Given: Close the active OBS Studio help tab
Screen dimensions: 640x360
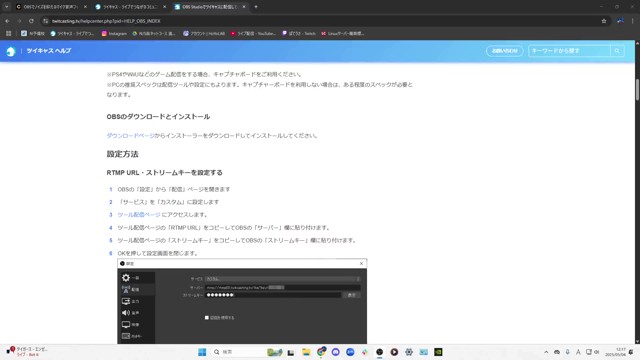Looking at the screenshot, I should click(244, 7).
